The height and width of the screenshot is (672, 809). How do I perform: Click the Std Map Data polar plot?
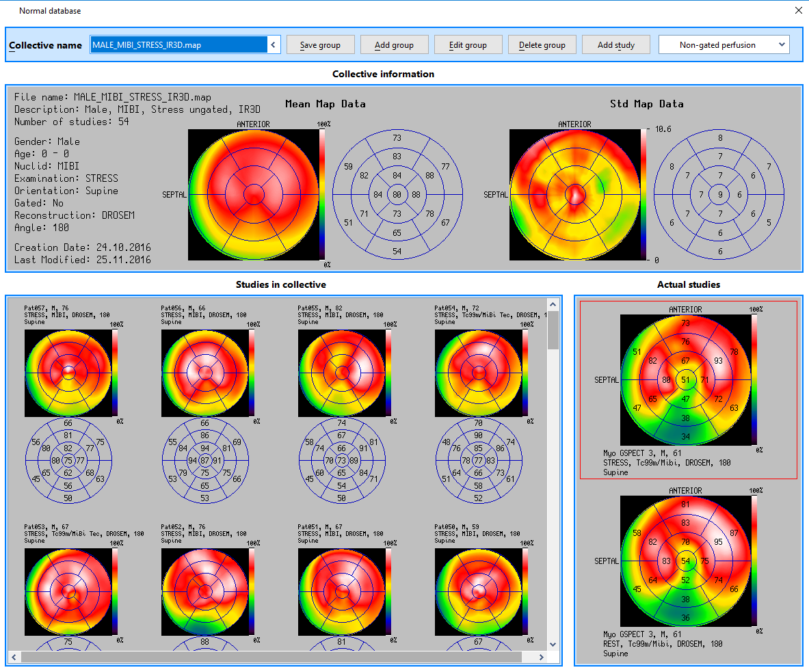(574, 194)
